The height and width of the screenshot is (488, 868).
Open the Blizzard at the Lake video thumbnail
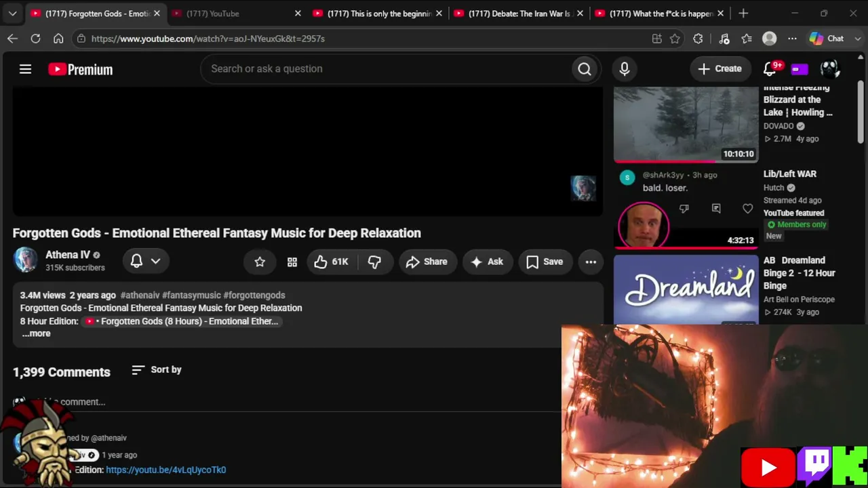click(686, 124)
